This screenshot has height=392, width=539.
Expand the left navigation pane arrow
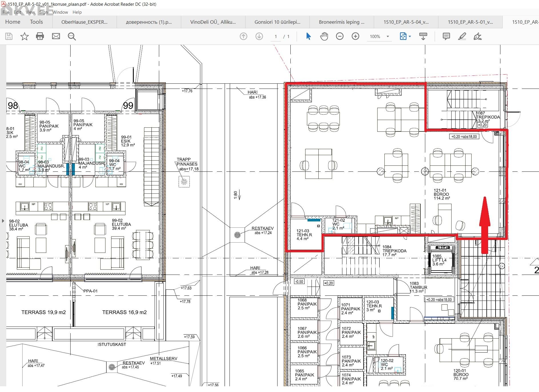point(3,221)
